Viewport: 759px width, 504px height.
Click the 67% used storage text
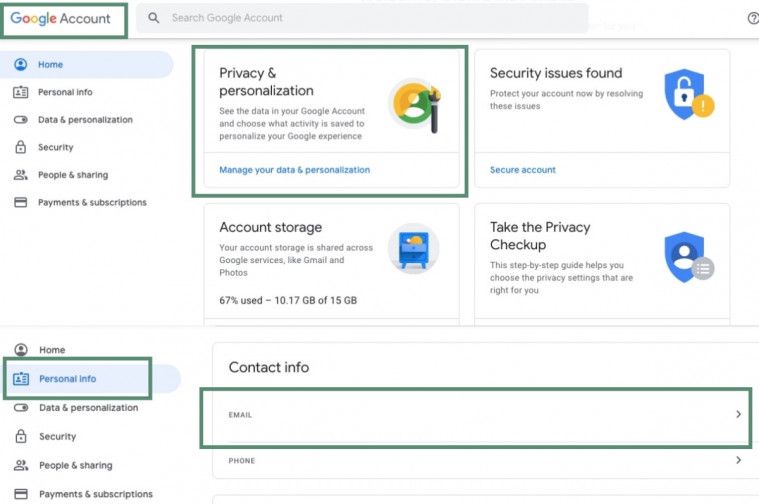pos(288,300)
